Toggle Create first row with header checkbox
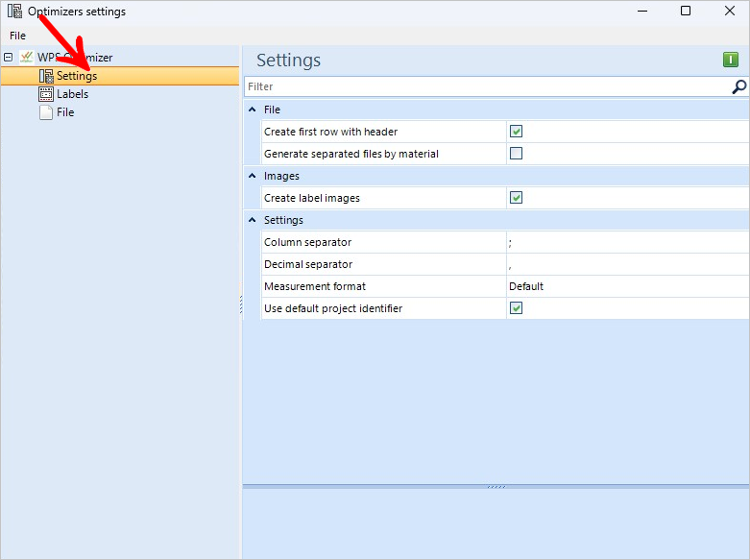750x560 pixels. [x=516, y=132]
